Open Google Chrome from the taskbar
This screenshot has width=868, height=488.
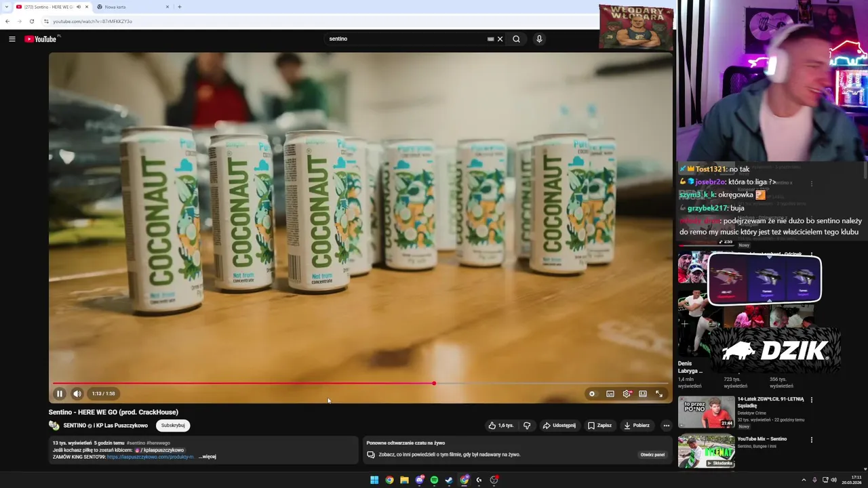(389, 480)
